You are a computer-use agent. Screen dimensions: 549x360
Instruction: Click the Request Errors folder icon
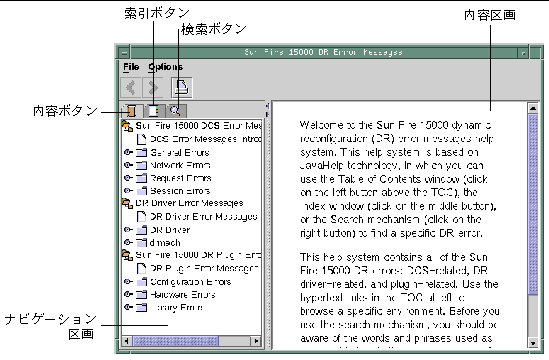(141, 178)
